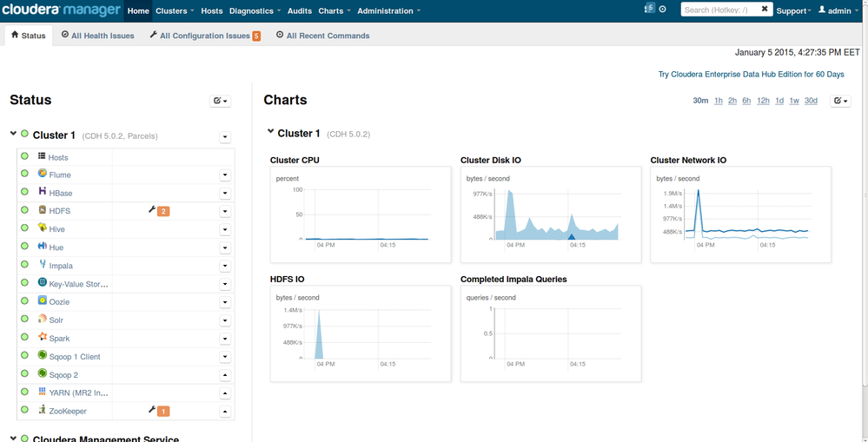Set chart time range to 1h
The width and height of the screenshot is (868, 442).
pos(719,101)
